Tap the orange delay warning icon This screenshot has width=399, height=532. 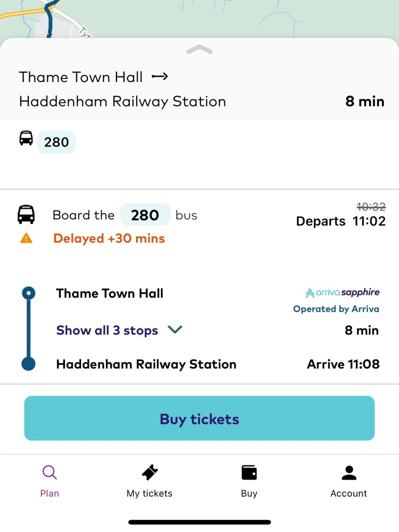point(26,238)
